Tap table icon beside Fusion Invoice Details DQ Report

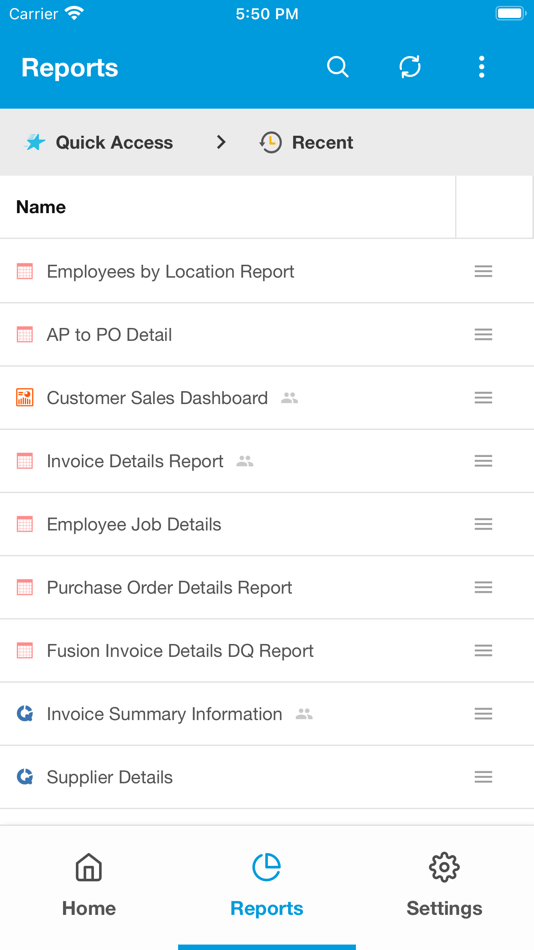[x=25, y=651]
